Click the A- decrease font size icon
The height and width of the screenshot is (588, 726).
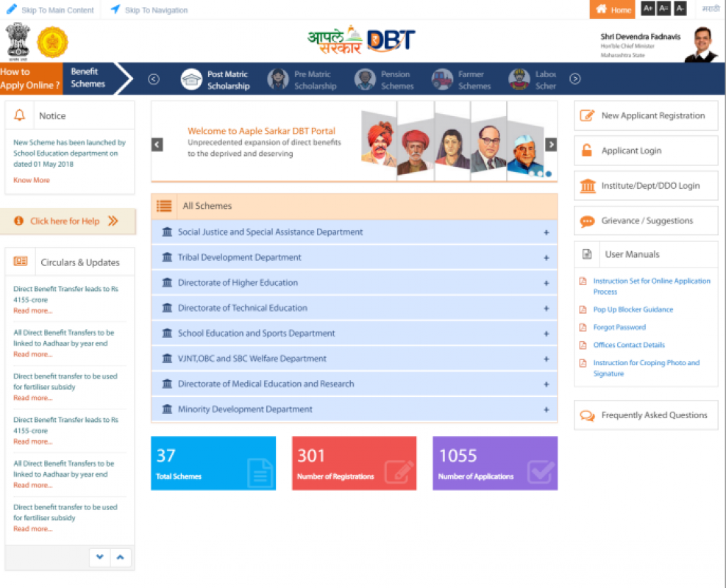(680, 9)
